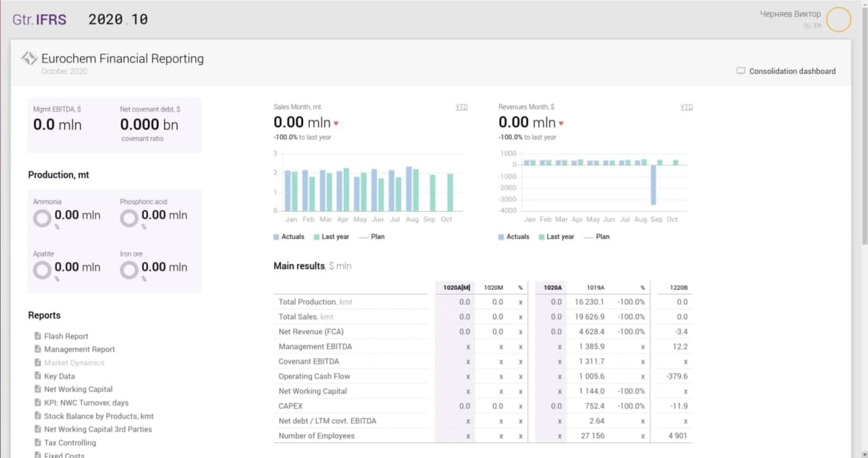Open the Tax Controlling report
Viewport: 868px width, 458px height.
point(70,442)
